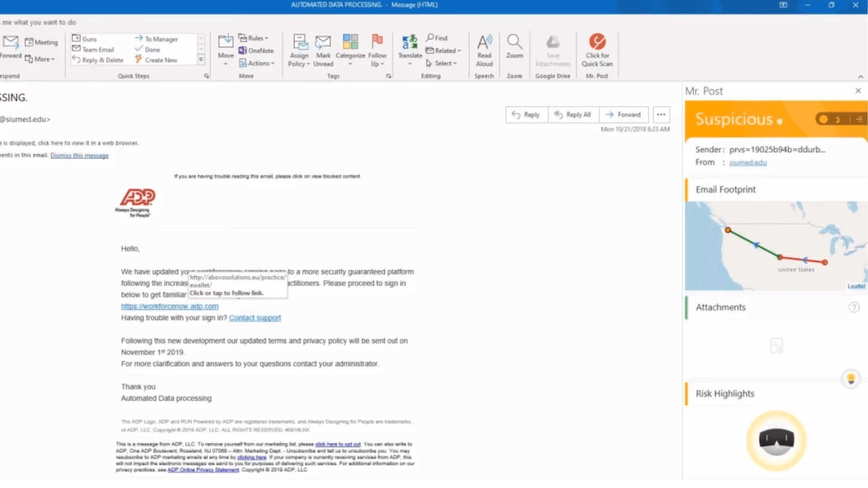Open the Tags dialog launcher
Screen dimensions: 868x488
pyautogui.click(x=388, y=76)
